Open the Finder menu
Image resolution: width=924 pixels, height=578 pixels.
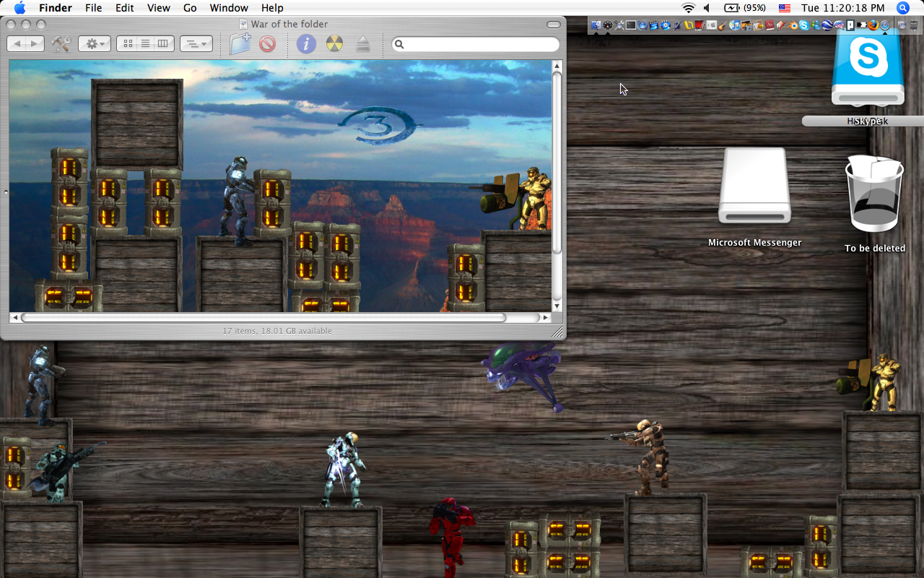(x=56, y=8)
